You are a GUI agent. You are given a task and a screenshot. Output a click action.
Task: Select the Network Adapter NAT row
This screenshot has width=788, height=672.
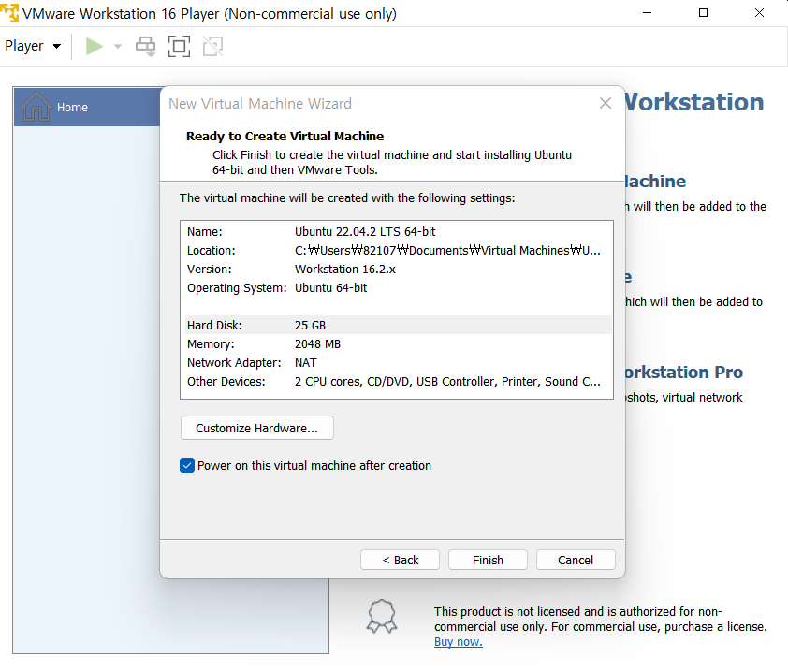(x=398, y=362)
